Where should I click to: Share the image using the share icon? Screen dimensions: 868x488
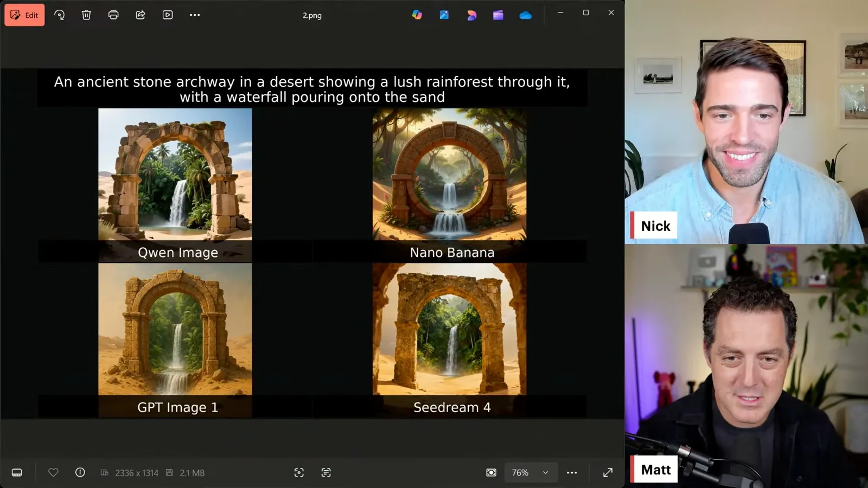[141, 15]
